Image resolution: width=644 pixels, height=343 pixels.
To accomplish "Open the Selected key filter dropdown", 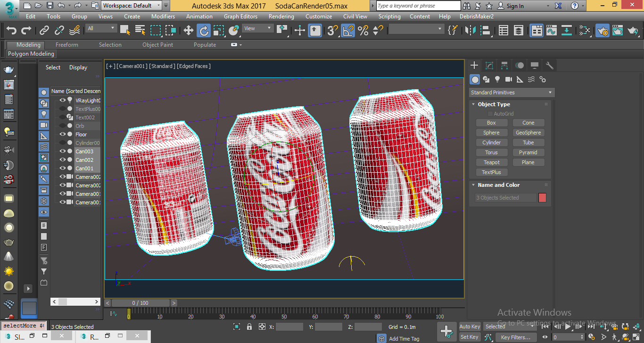I will pyautogui.click(x=510, y=326).
